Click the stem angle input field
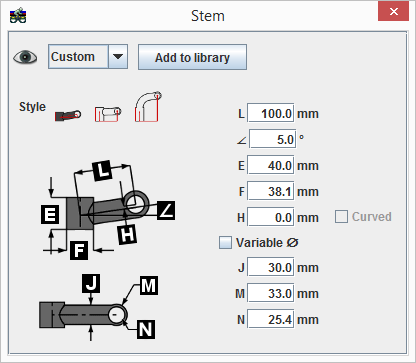Viewport: 416px width, 363px height. coord(272,139)
